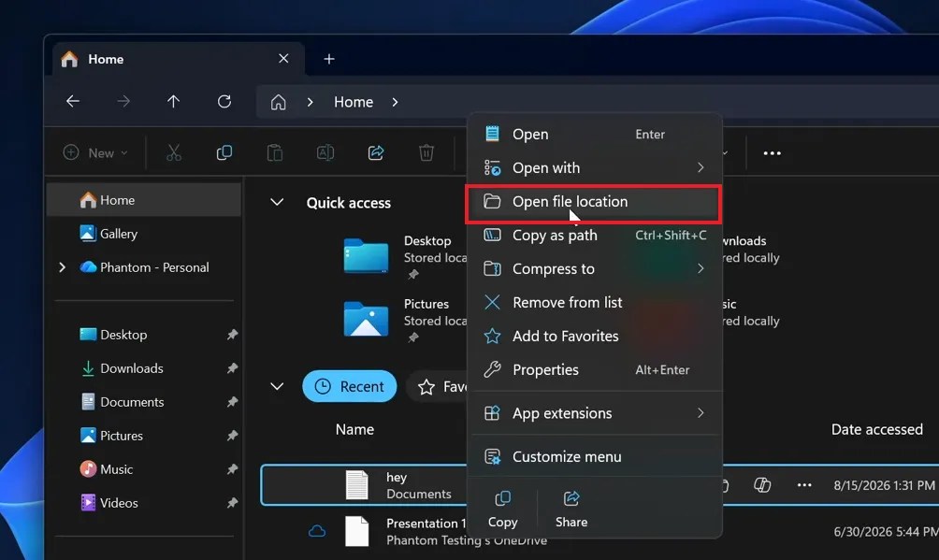Unpin Downloads using its sidebar pin icon

(232, 368)
